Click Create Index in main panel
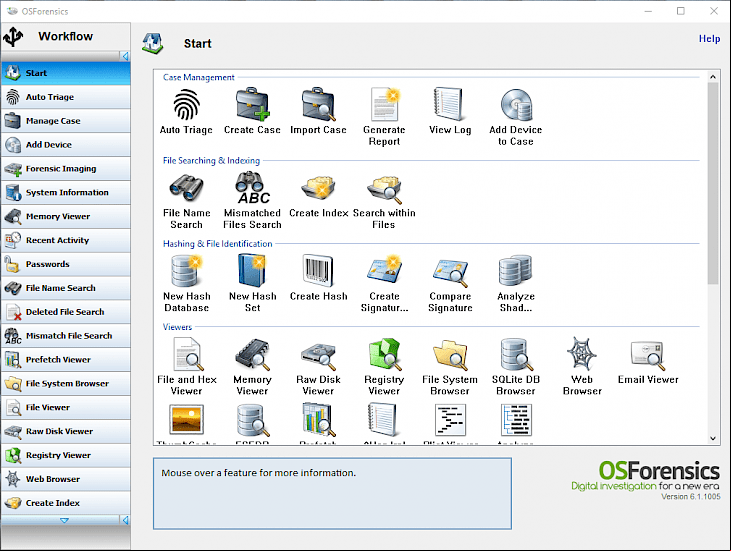 tap(318, 195)
